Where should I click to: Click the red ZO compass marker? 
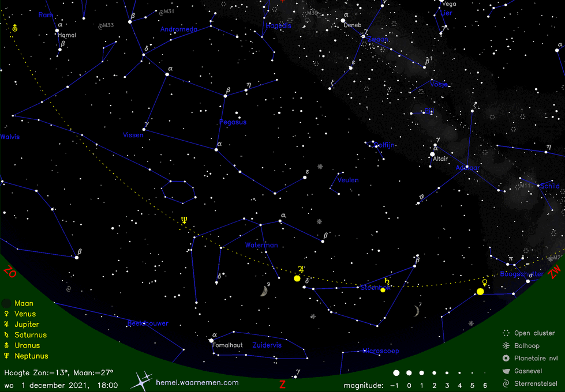tap(10, 271)
